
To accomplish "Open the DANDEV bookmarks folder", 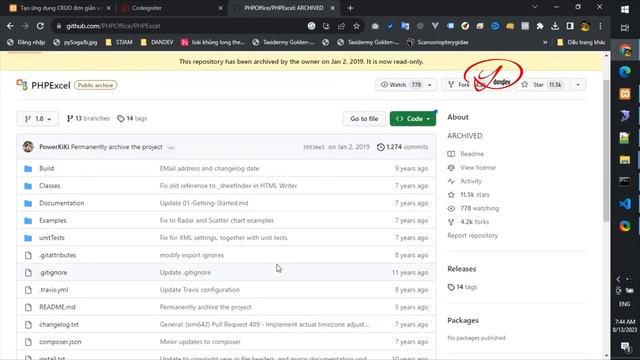I will coord(157,42).
